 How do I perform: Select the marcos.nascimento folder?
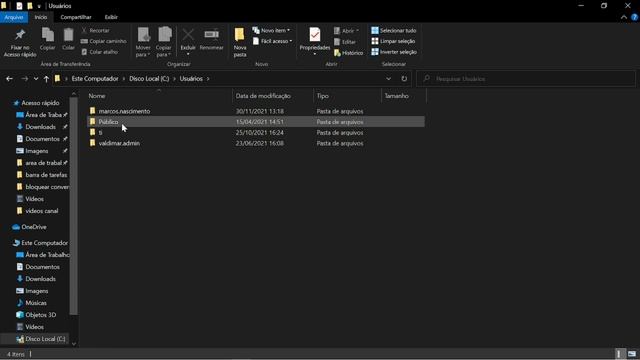point(256,111)
